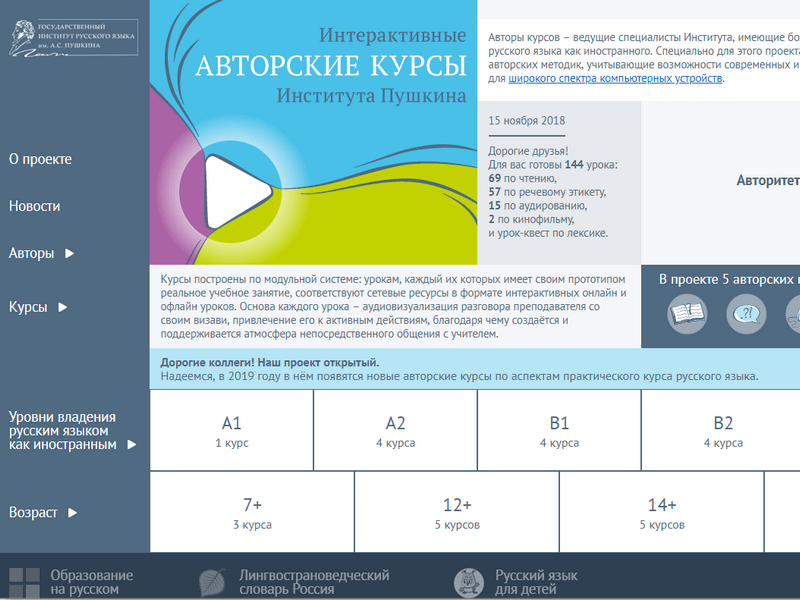Click the leaf icon of Лингвострановедческий словарь
The height and width of the screenshot is (600, 800).
click(x=212, y=583)
